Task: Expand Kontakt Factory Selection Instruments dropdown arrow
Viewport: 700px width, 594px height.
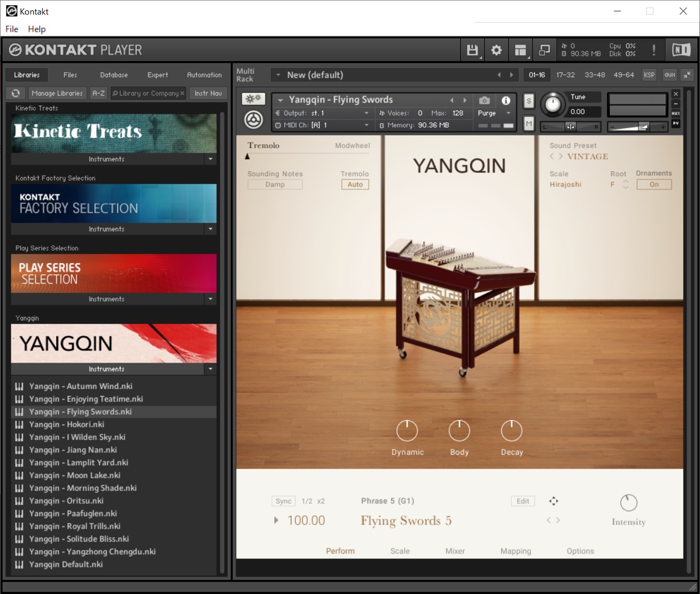Action: click(x=210, y=229)
